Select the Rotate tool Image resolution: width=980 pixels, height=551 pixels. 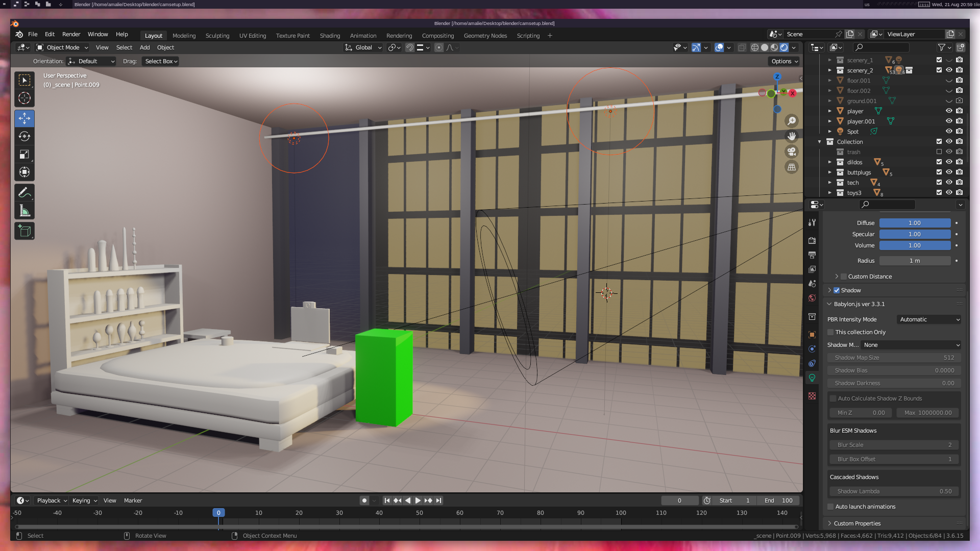point(24,136)
